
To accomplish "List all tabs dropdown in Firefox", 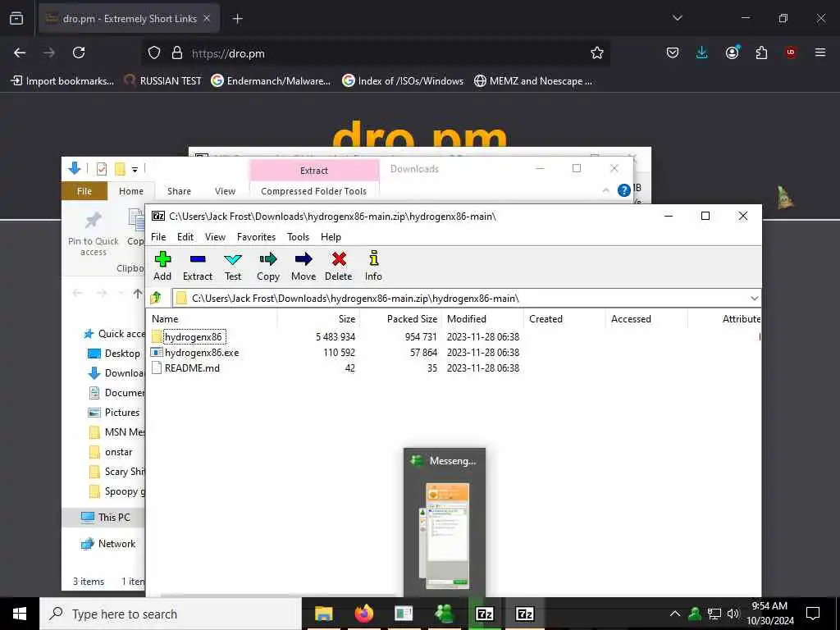I will pyautogui.click(x=677, y=18).
